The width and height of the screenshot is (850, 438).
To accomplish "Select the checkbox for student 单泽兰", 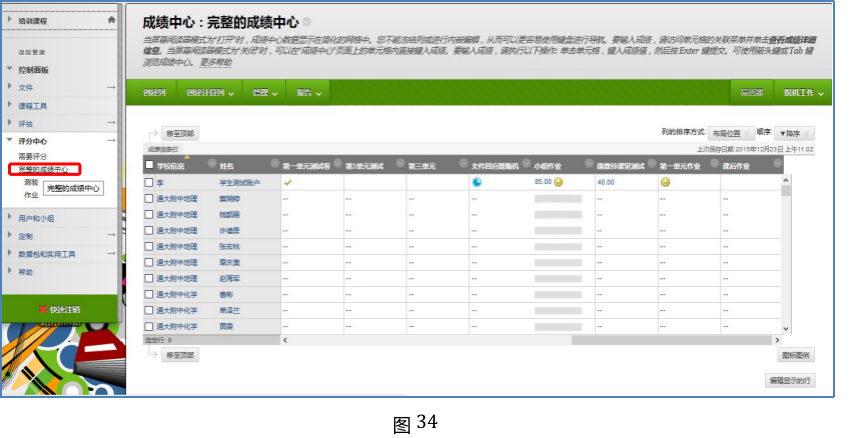I will coord(149,310).
